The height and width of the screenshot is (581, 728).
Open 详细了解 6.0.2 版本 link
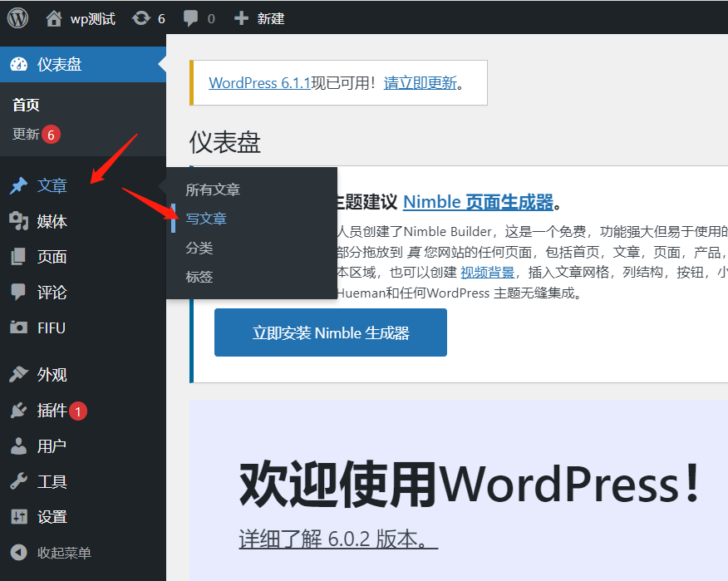(338, 539)
